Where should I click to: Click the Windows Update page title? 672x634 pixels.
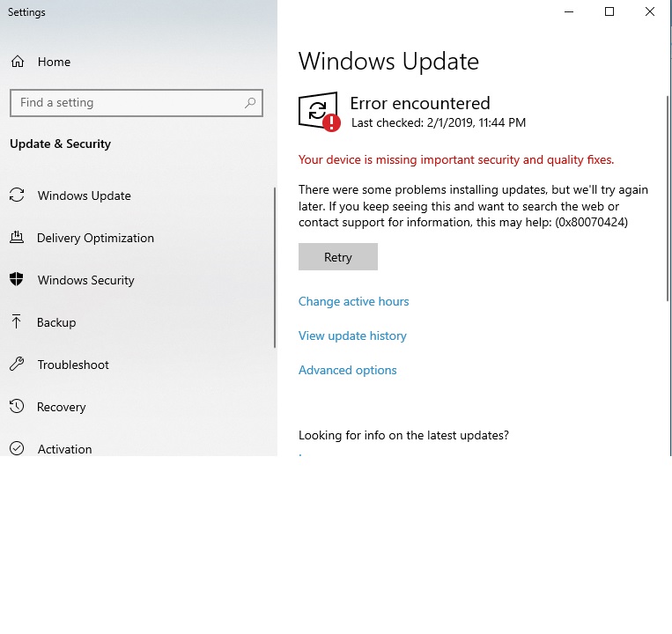[x=388, y=62]
